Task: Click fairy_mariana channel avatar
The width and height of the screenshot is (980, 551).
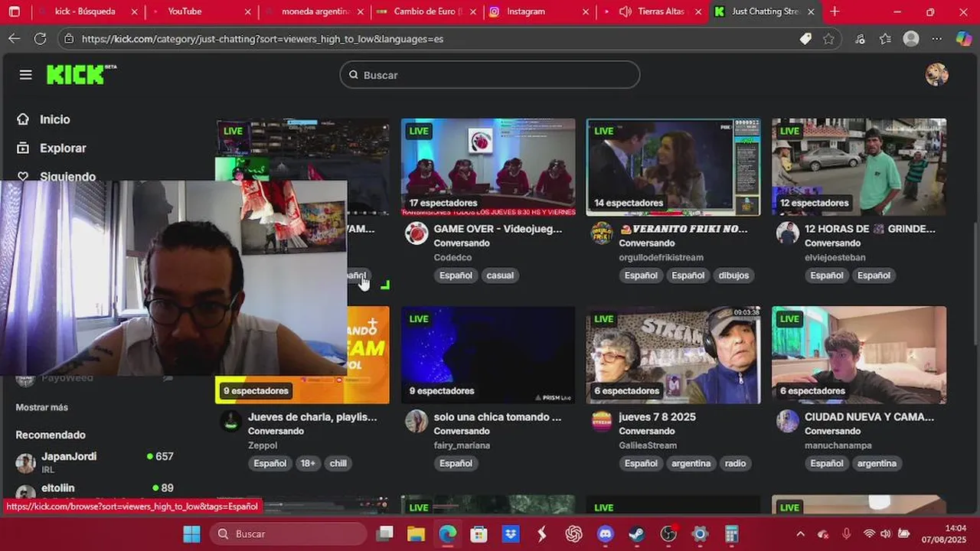Action: pos(416,421)
